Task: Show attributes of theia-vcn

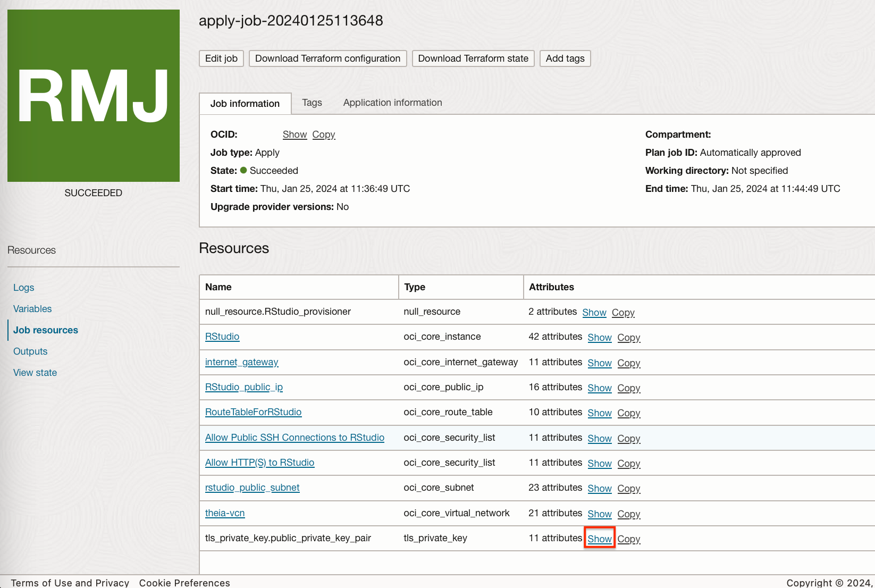Action: (x=600, y=514)
